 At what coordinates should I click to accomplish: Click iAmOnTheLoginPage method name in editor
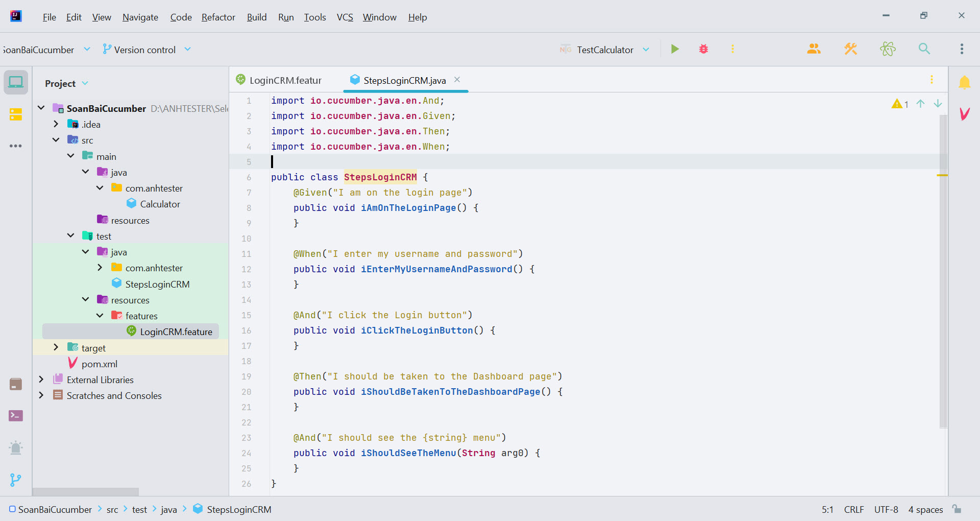pyautogui.click(x=408, y=208)
